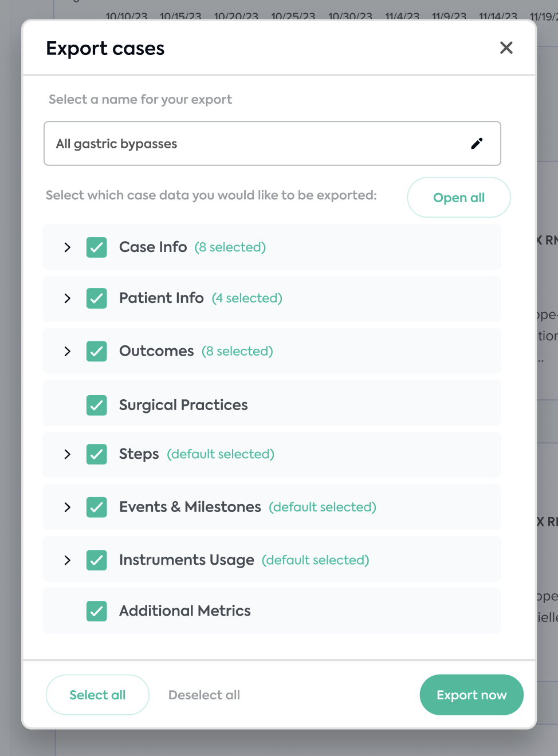558x756 pixels.
Task: Toggle the Outcomes checkbox
Action: [x=97, y=351]
